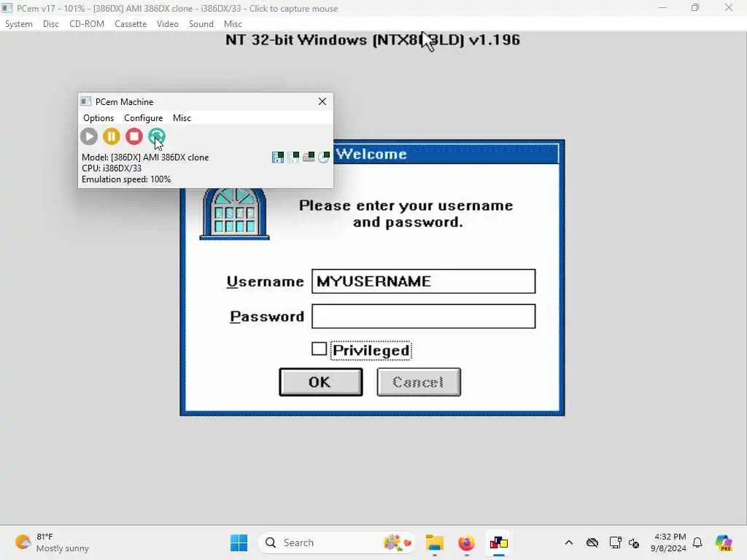Open the Sound menu
This screenshot has width=747, height=560.
click(201, 24)
